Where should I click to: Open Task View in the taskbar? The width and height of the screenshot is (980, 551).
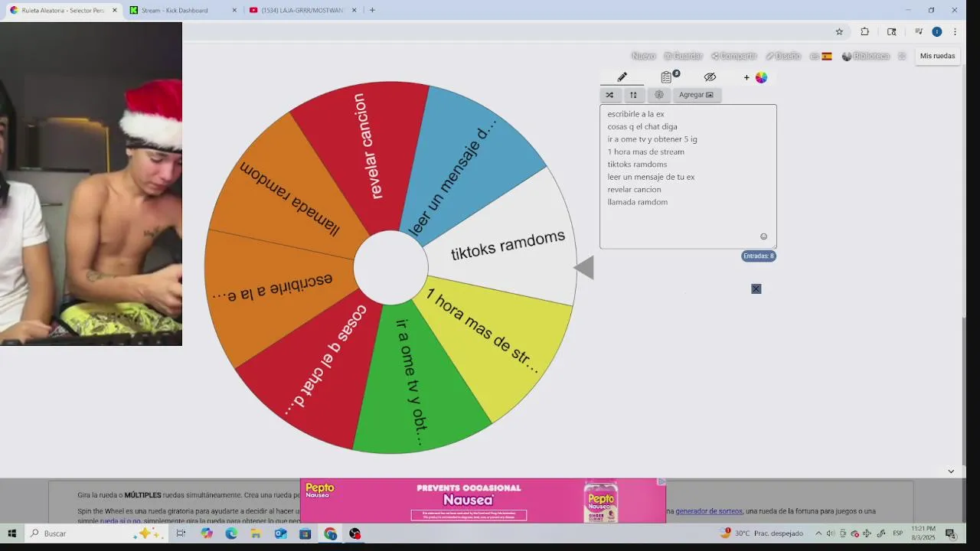[x=181, y=533]
